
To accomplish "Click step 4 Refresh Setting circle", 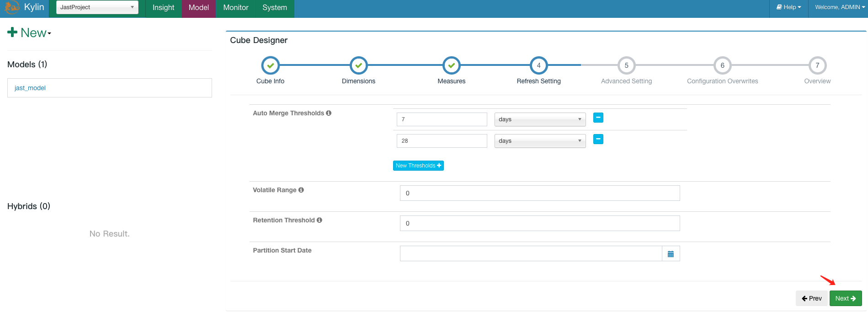I will click(539, 65).
